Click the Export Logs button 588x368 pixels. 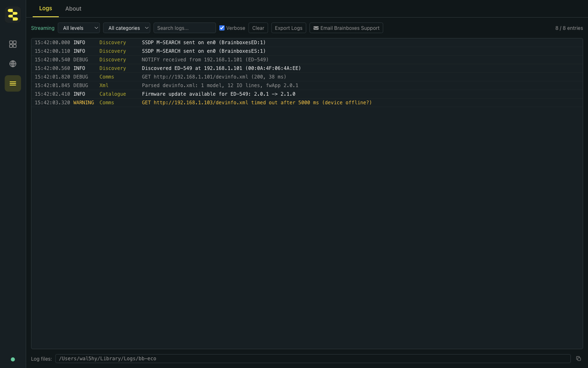(289, 28)
